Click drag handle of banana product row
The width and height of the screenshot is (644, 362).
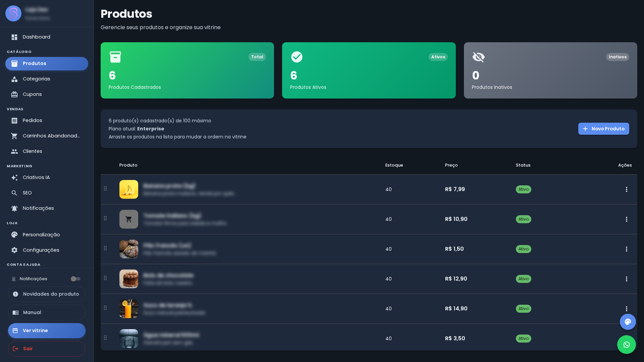tap(105, 188)
